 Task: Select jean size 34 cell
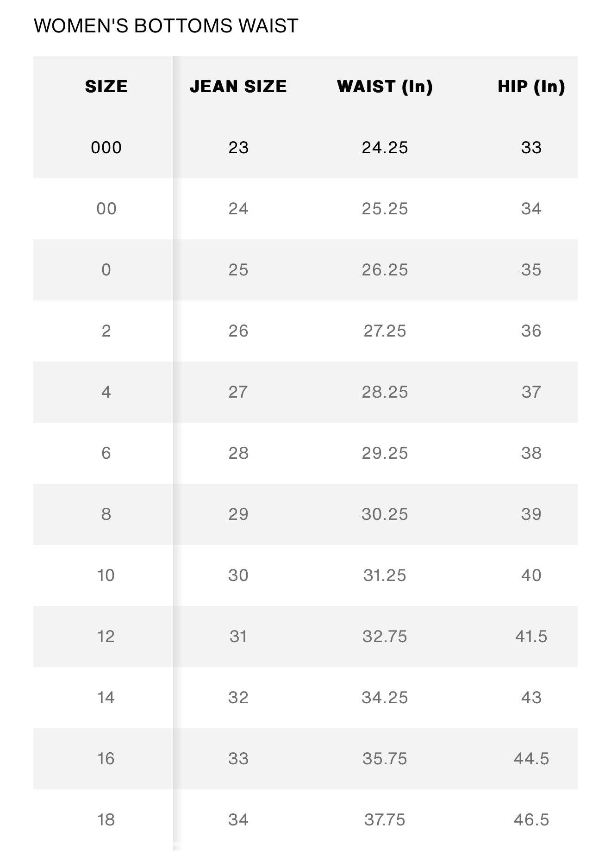pos(238,820)
